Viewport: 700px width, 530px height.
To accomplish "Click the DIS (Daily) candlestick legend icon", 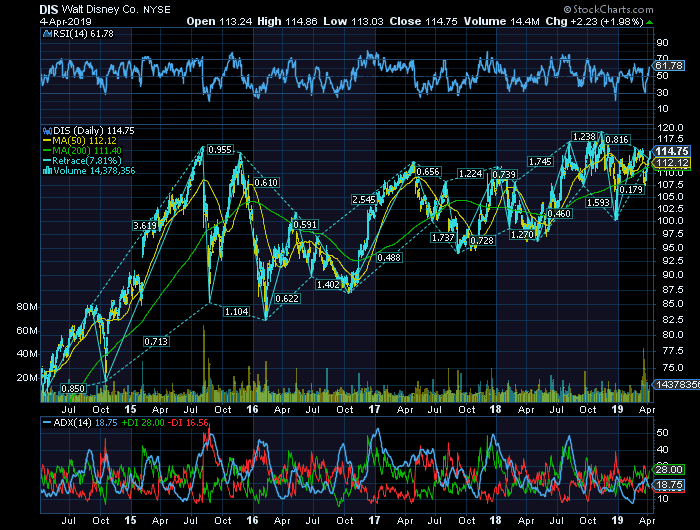I will pos(47,131).
